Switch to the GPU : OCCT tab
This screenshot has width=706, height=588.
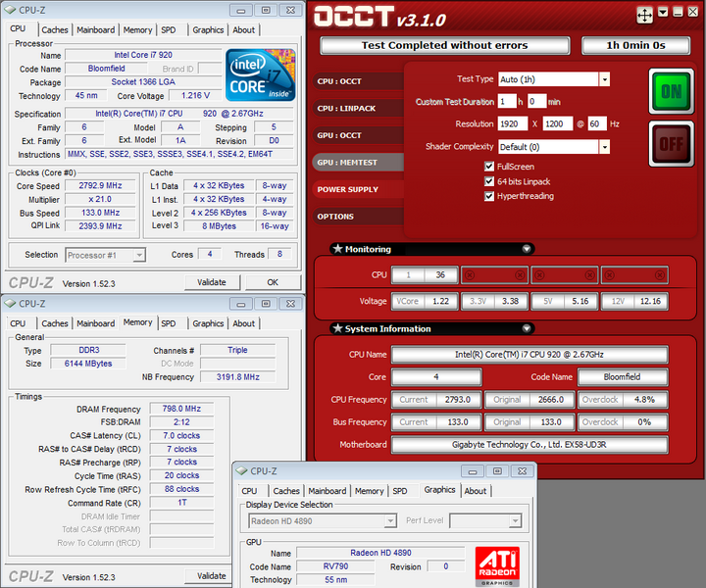pos(358,135)
